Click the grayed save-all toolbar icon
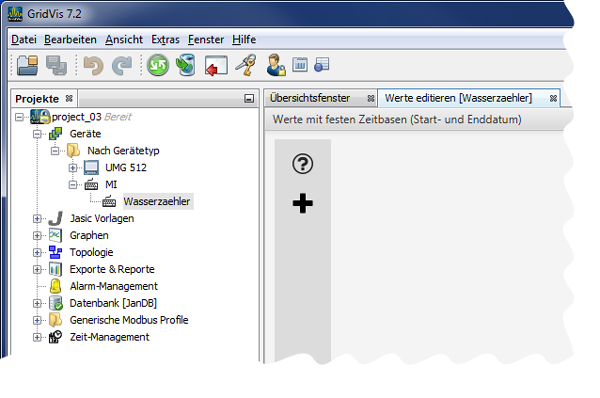Screen dimensions: 600x398 pyautogui.click(x=56, y=65)
